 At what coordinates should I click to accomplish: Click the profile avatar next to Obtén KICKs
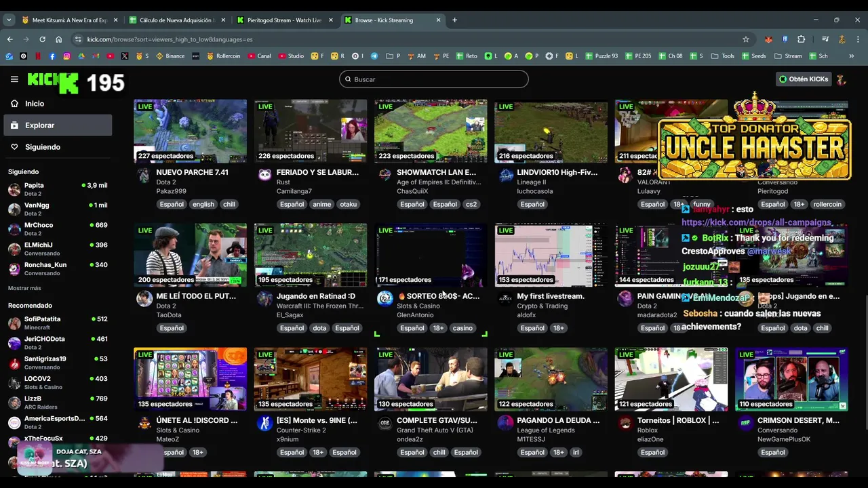[x=841, y=79]
